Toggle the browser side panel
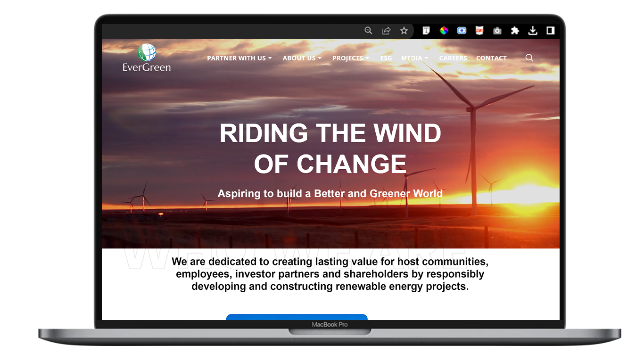Viewport: 644px width, 362px height. (x=550, y=31)
